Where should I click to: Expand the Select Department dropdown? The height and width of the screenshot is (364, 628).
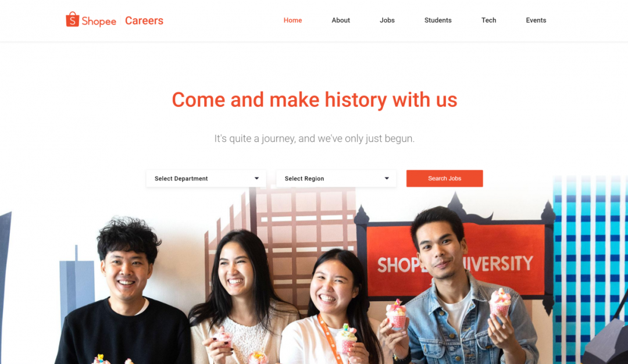pyautogui.click(x=206, y=179)
